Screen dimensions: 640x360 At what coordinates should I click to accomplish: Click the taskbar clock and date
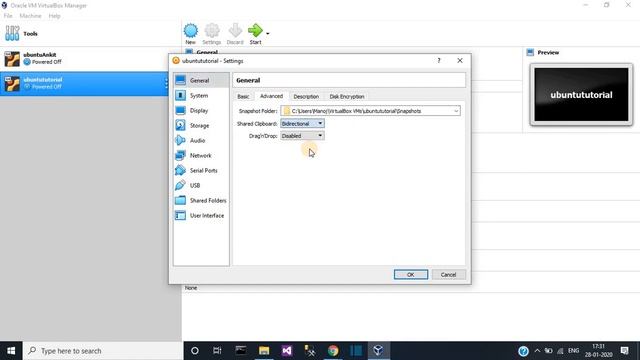tap(598, 351)
